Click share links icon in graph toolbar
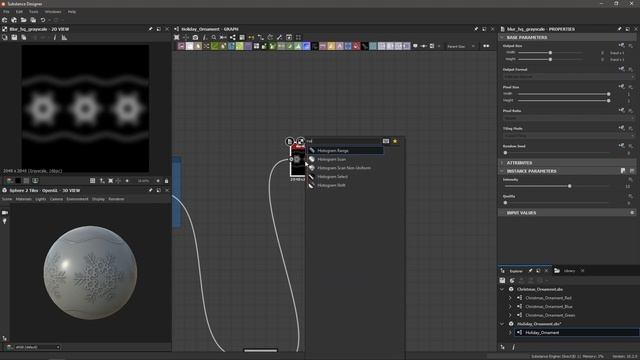Screen dimensions: 640x360 (233, 38)
